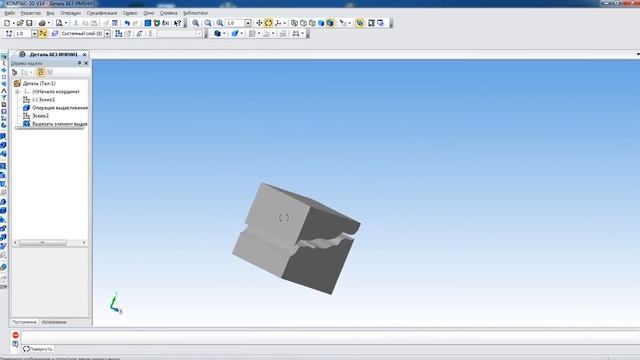Open the Системный слой layer dropdown
This screenshot has width=640, height=360.
pyautogui.click(x=107, y=34)
